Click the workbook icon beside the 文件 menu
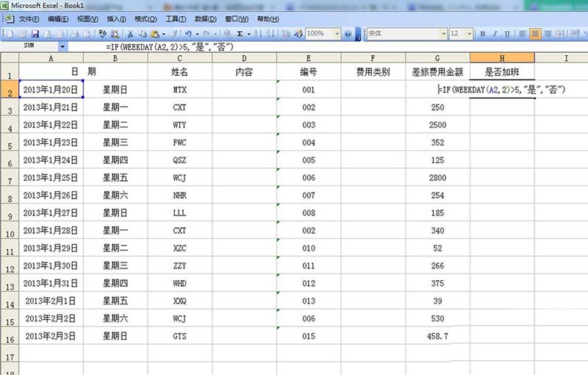The width and height of the screenshot is (588, 375). coord(9,18)
